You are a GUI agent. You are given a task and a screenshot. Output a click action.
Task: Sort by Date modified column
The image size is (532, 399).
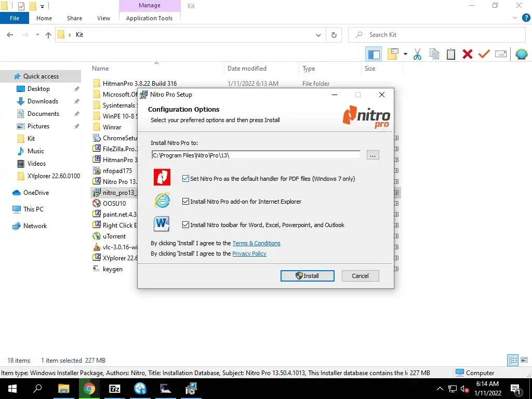coord(247,69)
